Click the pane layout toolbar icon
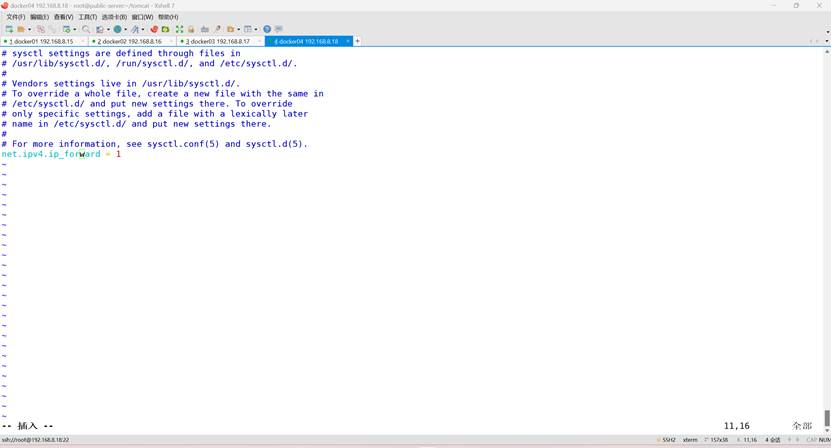This screenshot has width=831, height=448. [x=247, y=29]
